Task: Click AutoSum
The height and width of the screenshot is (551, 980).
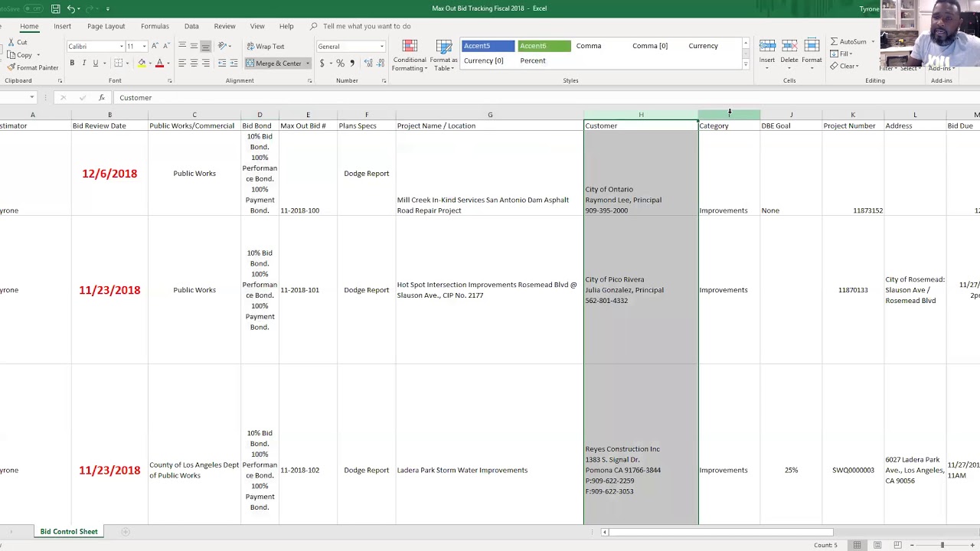Action: [848, 41]
